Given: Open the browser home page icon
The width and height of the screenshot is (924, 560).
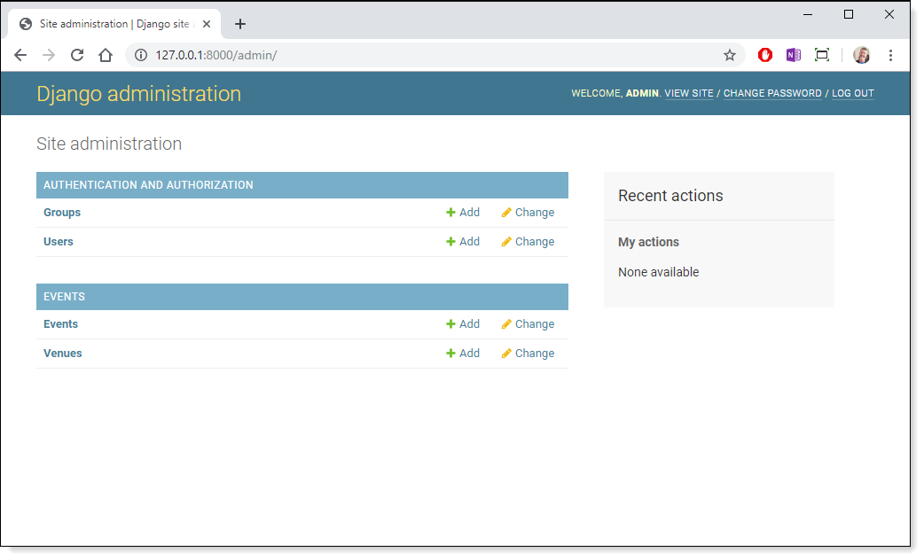Looking at the screenshot, I should pos(106,55).
